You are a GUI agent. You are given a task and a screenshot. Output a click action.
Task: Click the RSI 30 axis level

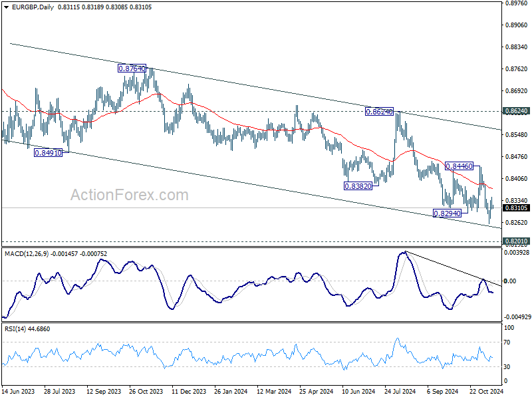[507, 367]
